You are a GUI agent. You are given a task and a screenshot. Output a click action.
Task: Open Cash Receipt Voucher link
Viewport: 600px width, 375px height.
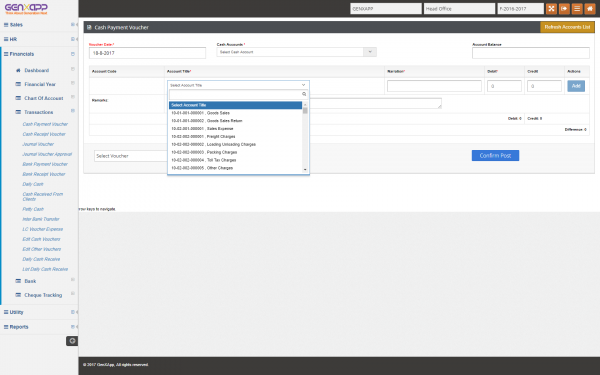(44, 134)
